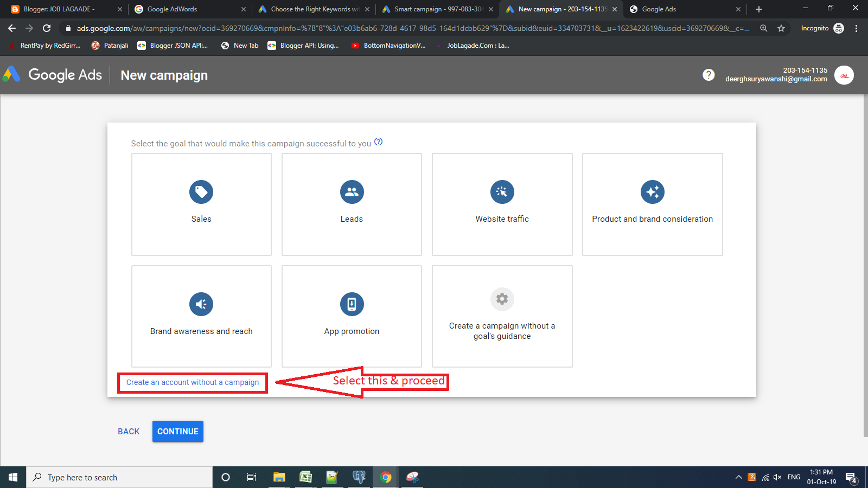Viewport: 868px width, 488px height.
Task: Switch to the Google AdWords tab
Action: [x=190, y=9]
